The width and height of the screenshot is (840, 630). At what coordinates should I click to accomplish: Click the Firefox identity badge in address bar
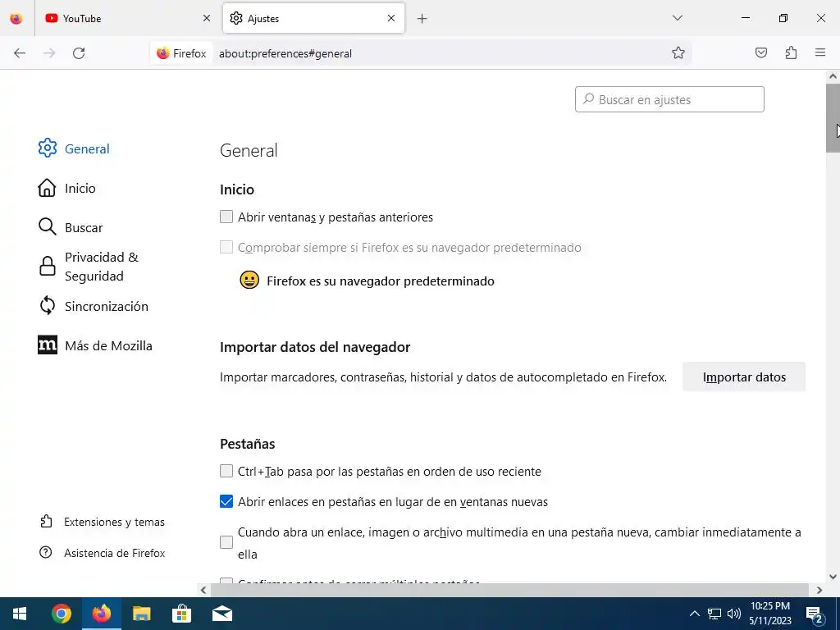click(x=181, y=53)
